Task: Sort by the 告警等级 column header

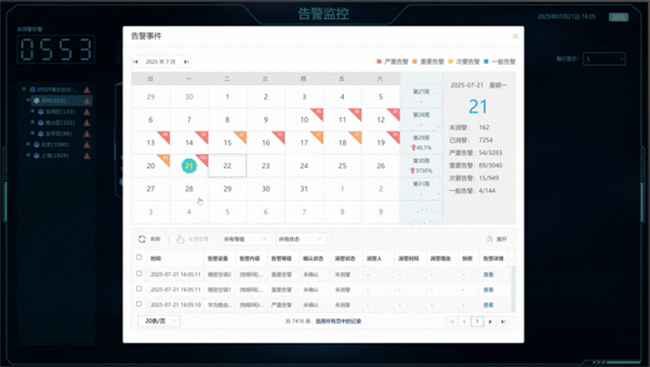Action: (281, 259)
